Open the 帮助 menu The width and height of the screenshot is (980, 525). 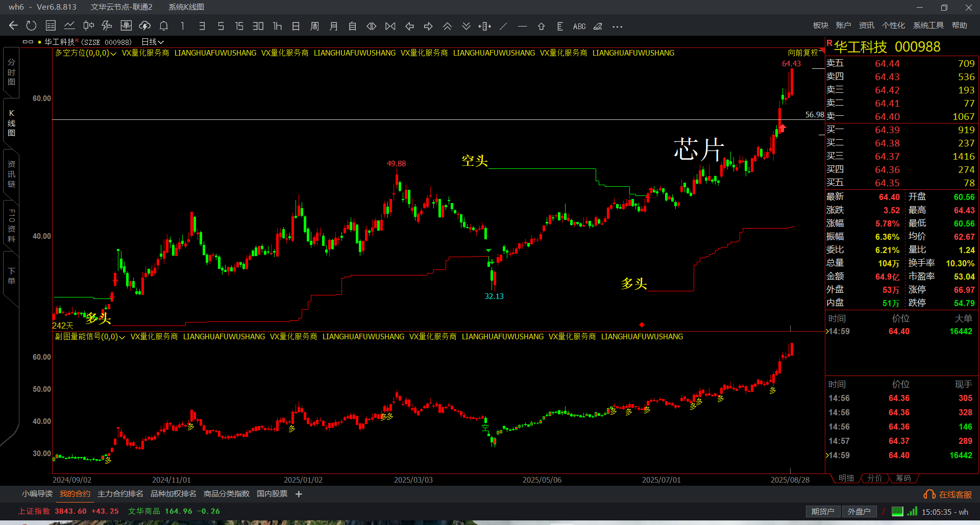pos(960,26)
